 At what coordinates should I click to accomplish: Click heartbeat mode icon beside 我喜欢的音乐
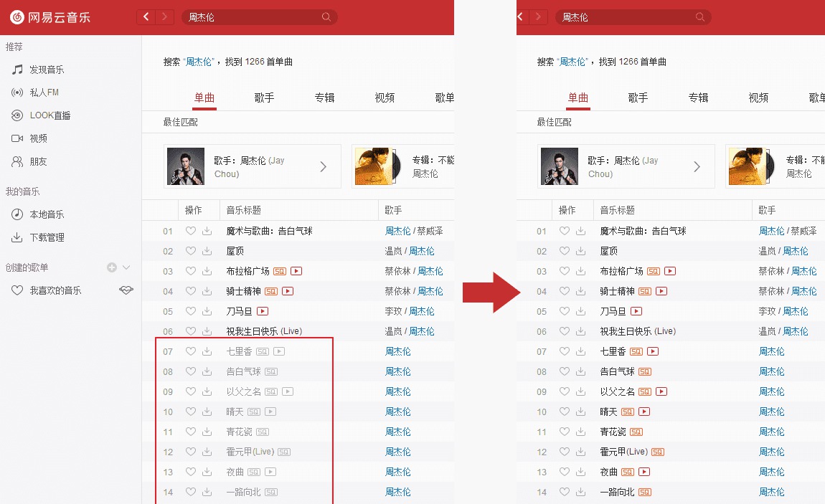(126, 290)
